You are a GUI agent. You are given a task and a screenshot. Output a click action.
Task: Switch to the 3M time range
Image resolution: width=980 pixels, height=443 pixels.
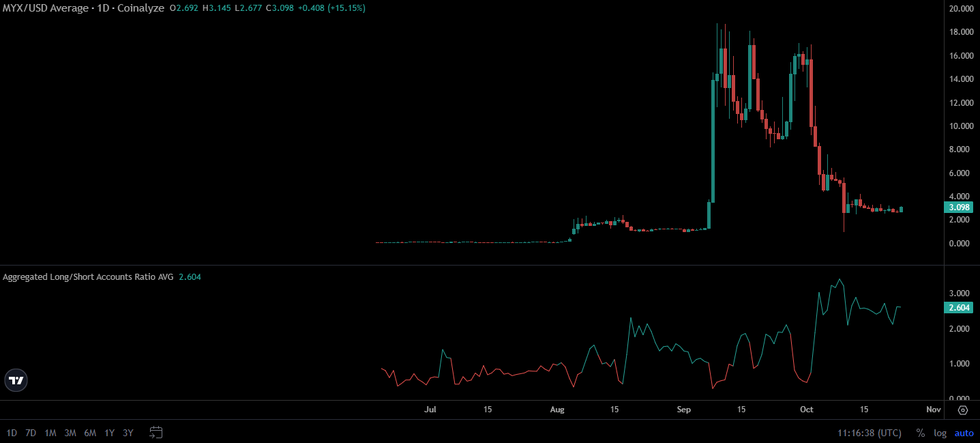pyautogui.click(x=70, y=433)
